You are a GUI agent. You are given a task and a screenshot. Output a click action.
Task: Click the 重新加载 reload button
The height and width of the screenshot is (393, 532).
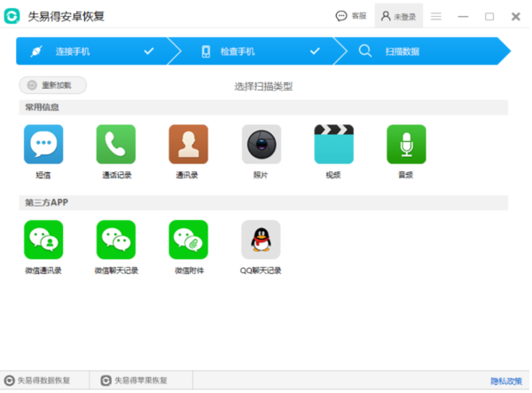53,85
